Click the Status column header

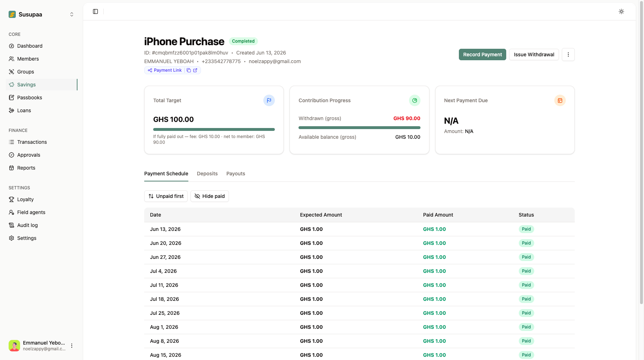[526, 215]
